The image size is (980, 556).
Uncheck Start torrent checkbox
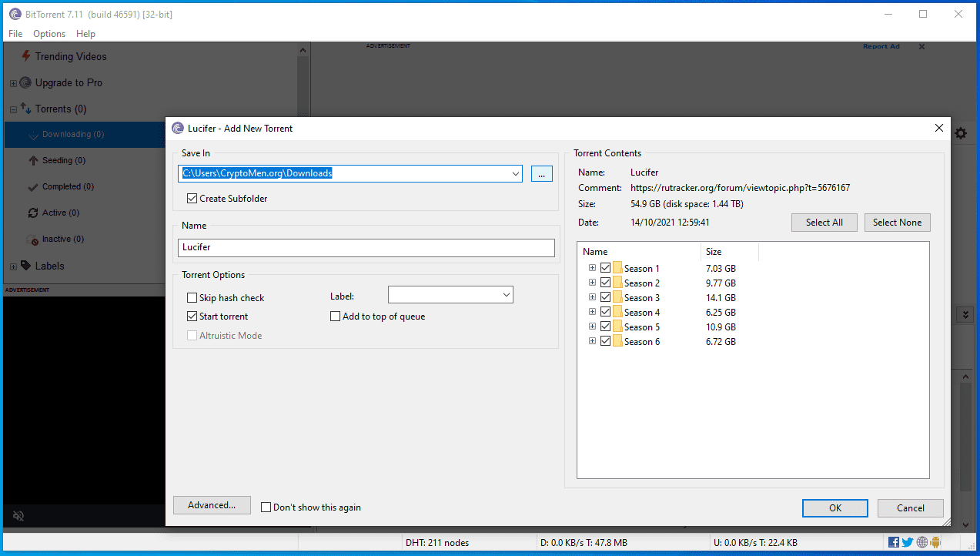192,316
